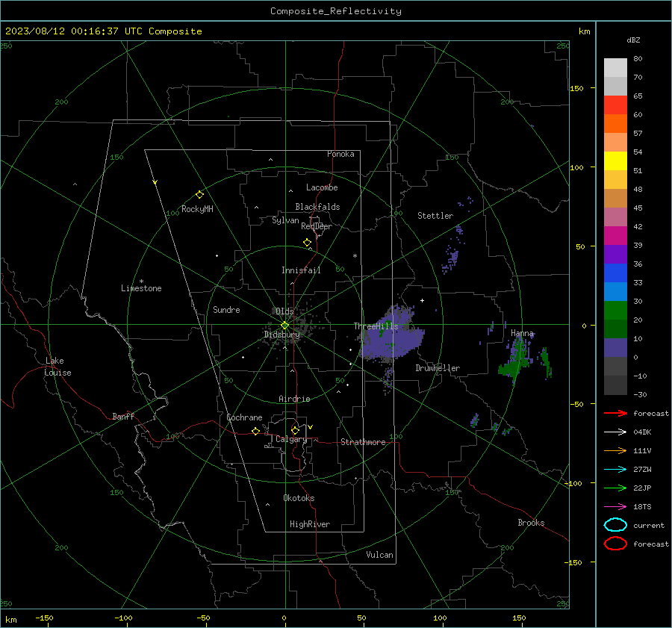Click the Brooks label
Viewport: 672px width, 628px height.
pos(531,523)
